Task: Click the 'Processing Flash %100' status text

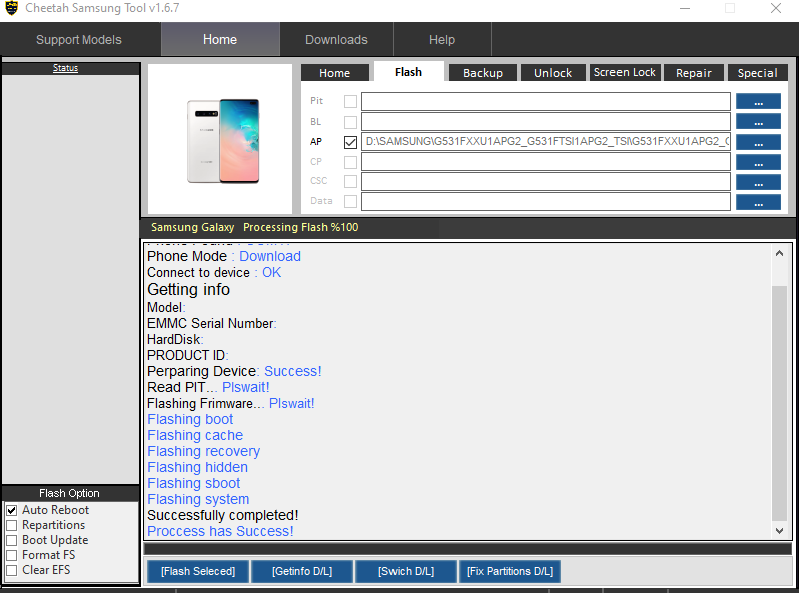Action: point(301,227)
